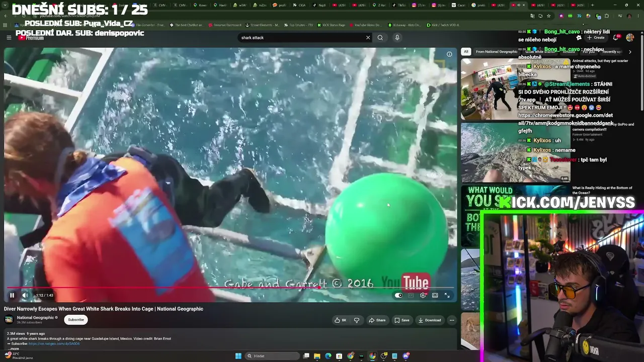Open Task View on the taskbar
This screenshot has height=362, width=644.
point(306,356)
